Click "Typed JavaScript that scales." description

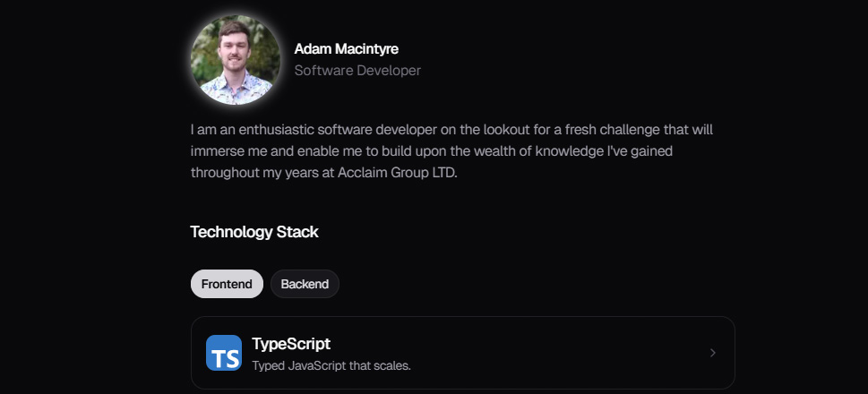[x=331, y=365]
